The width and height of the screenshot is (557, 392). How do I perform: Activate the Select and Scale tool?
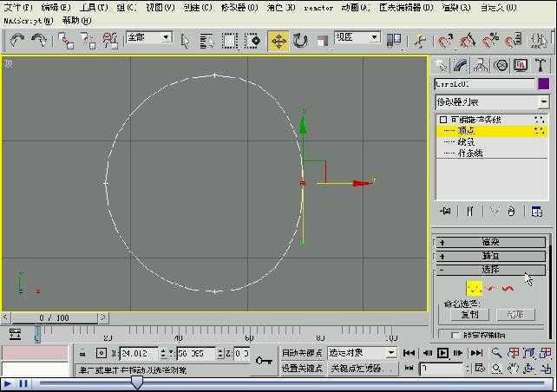322,41
